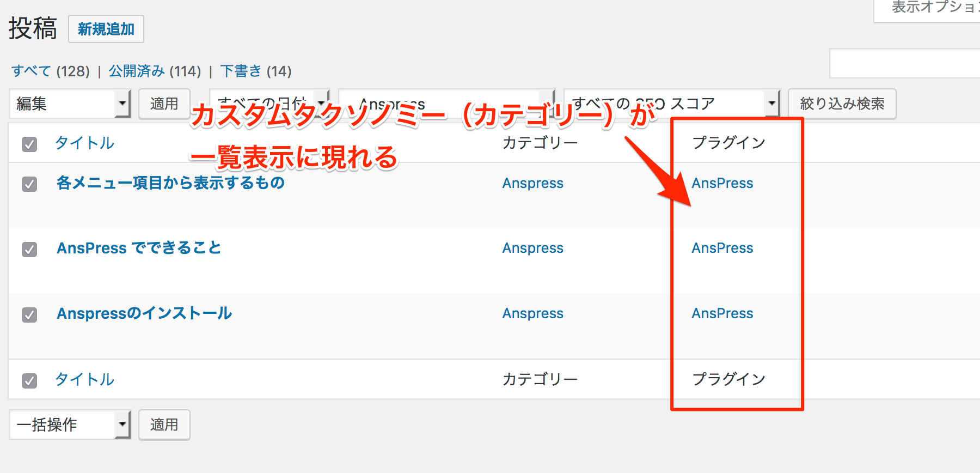Click the top 適用 button
This screenshot has height=473, width=980.
[x=164, y=104]
